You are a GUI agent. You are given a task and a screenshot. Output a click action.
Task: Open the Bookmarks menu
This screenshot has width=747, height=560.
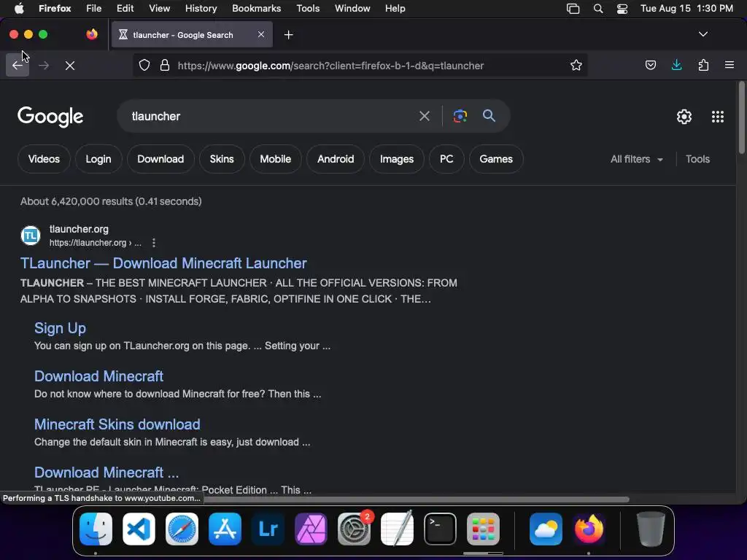(x=256, y=9)
